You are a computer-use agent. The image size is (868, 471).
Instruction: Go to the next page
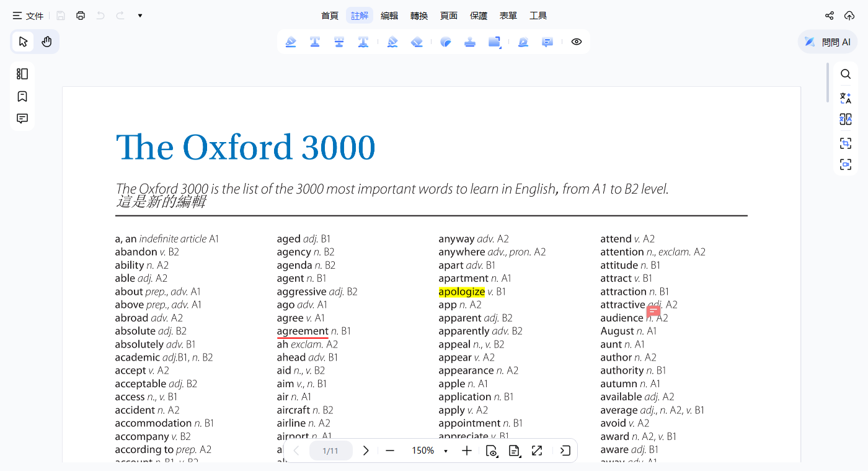[366, 451]
